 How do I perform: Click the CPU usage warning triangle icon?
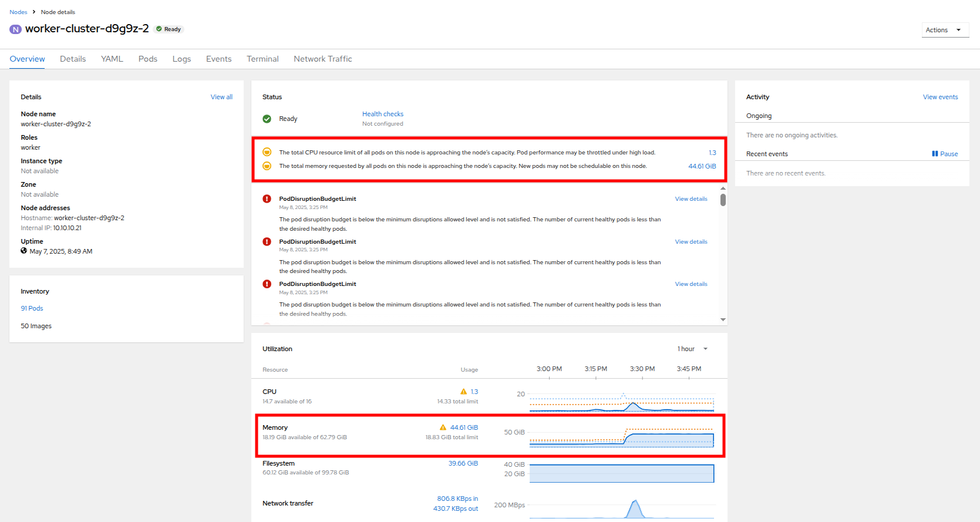tap(463, 392)
